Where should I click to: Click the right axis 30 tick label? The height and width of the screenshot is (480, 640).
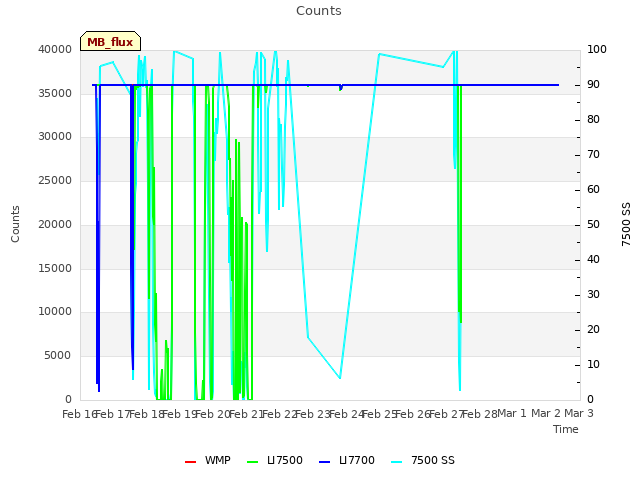pyautogui.click(x=593, y=294)
